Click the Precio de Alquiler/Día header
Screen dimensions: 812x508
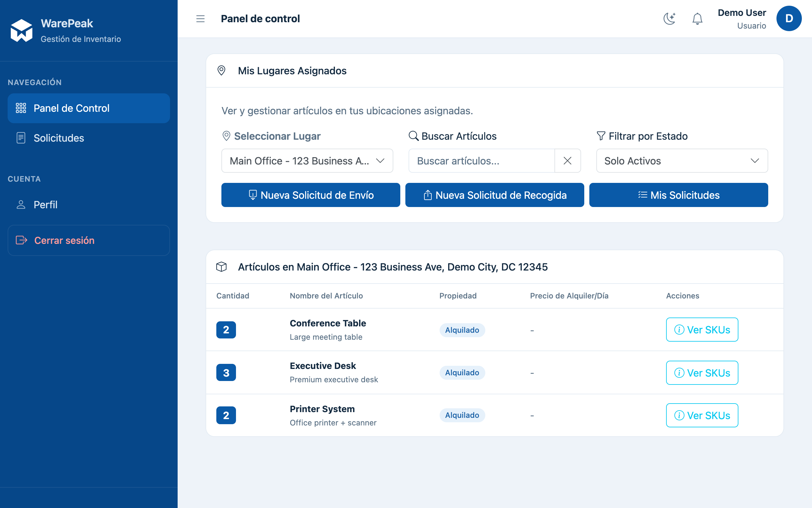pos(569,296)
